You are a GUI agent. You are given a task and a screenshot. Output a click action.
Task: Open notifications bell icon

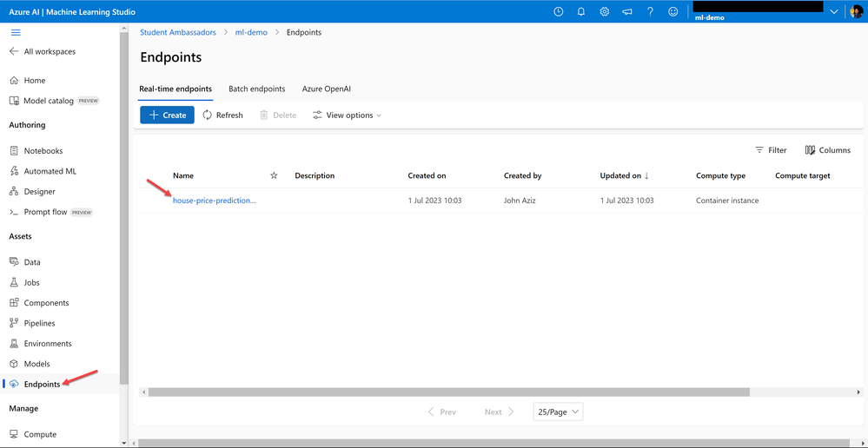pyautogui.click(x=581, y=11)
